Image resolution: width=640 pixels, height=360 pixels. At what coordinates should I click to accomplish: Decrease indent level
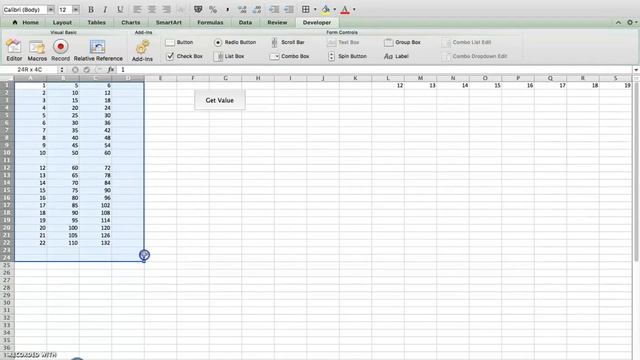click(274, 9)
